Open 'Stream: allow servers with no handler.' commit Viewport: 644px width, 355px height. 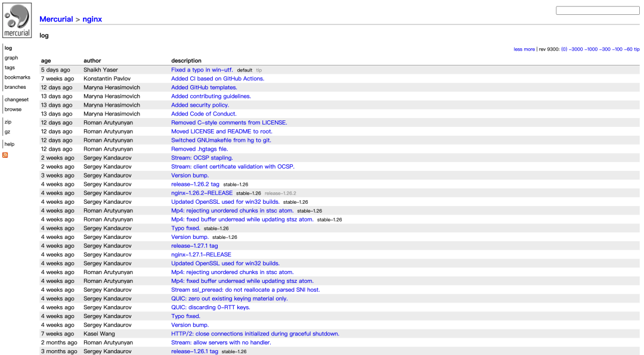(x=221, y=342)
